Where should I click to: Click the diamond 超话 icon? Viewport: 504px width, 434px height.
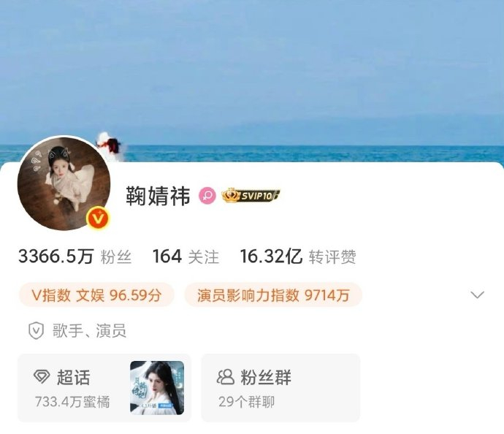point(42,376)
